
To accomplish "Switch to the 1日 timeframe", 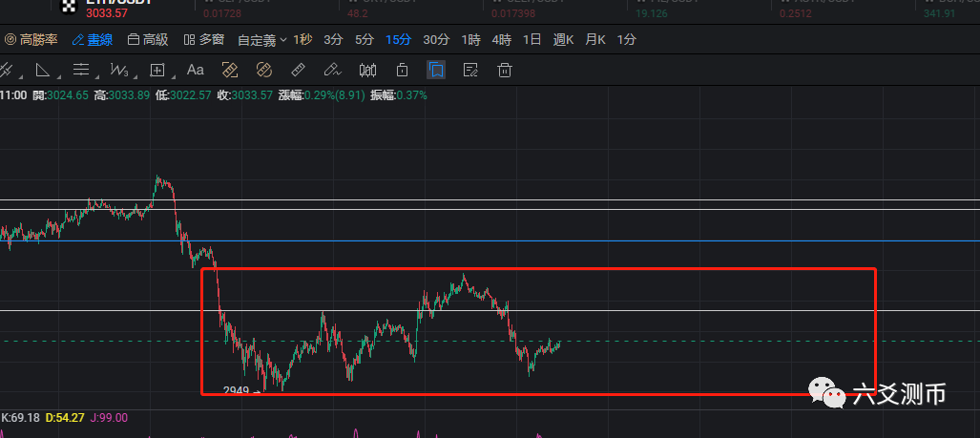I will [532, 40].
